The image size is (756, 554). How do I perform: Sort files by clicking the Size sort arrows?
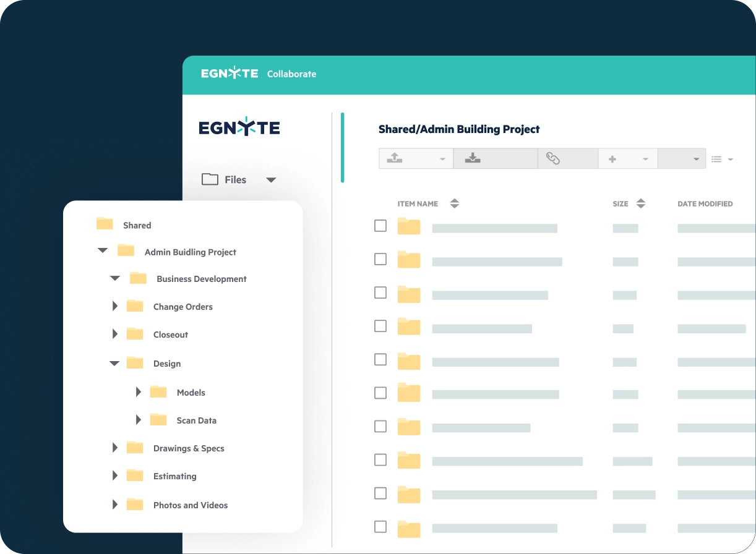[x=640, y=203]
